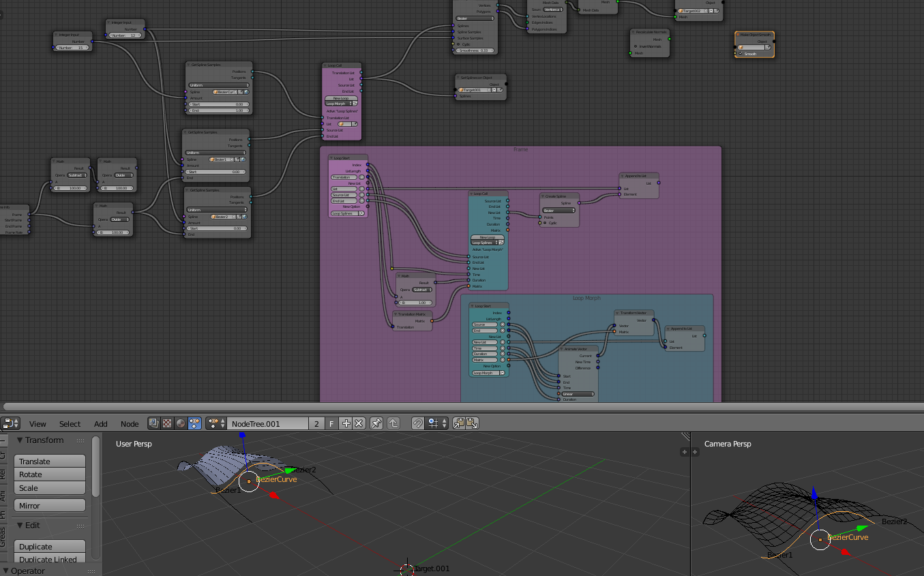Go to parent node tree arrow icon

point(393,423)
